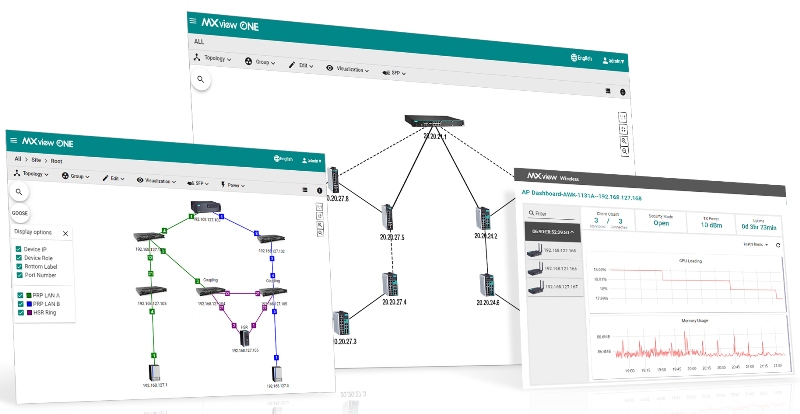Click list view icon in front-left window toolbar
The width and height of the screenshot is (800, 414).
[305, 190]
